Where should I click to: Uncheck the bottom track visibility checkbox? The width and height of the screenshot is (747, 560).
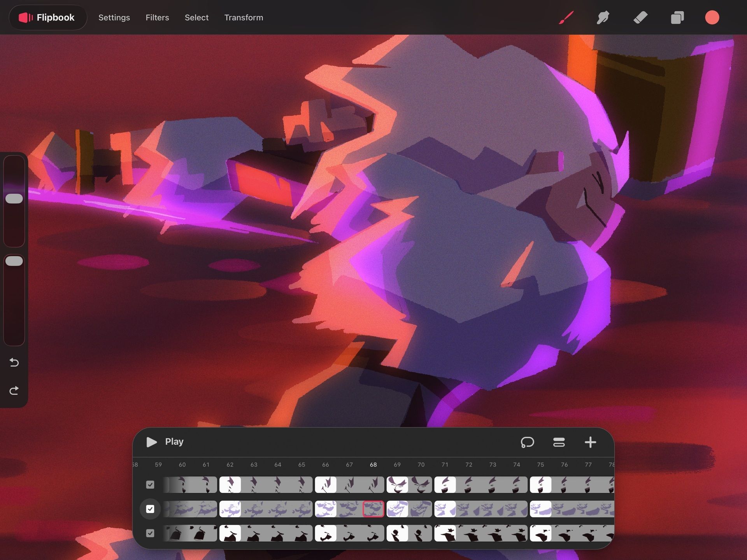tap(150, 533)
